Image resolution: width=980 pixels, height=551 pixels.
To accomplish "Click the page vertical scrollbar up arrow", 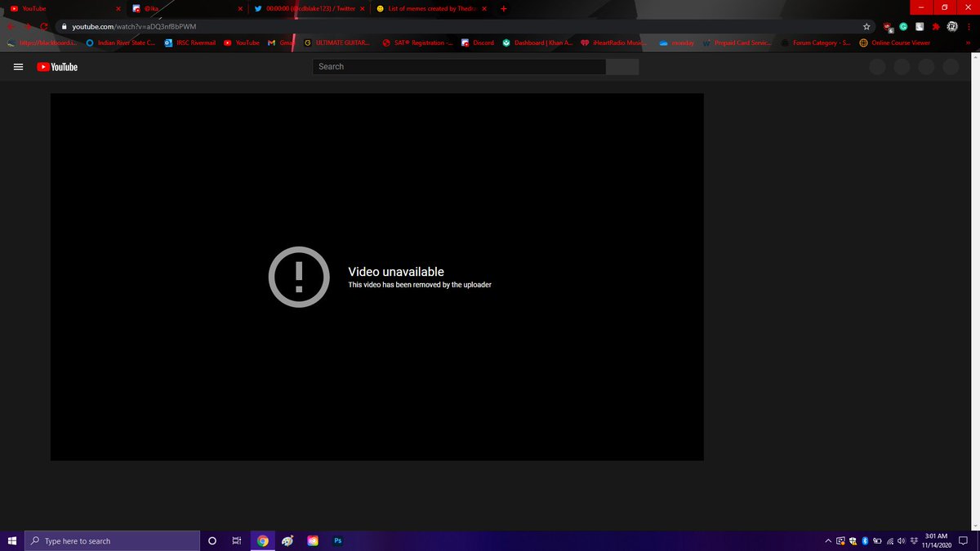I will 973,59.
